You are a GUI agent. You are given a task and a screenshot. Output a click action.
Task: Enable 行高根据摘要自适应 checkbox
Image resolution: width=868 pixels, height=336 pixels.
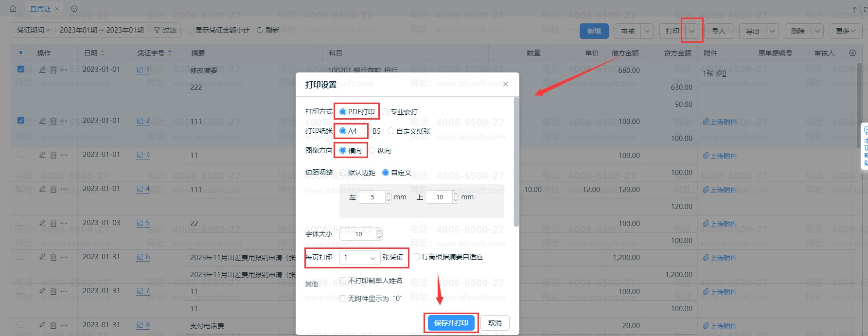pyautogui.click(x=416, y=257)
